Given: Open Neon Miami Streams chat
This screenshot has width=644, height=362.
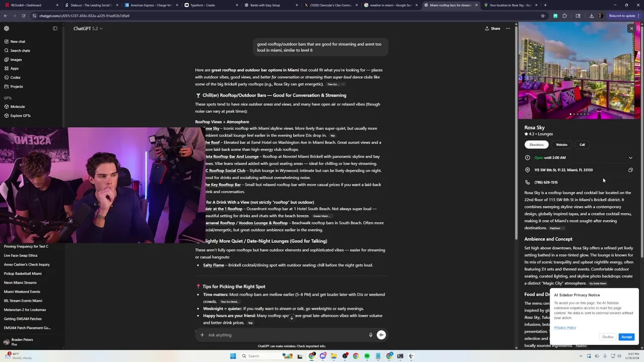Looking at the screenshot, I should click(20, 283).
